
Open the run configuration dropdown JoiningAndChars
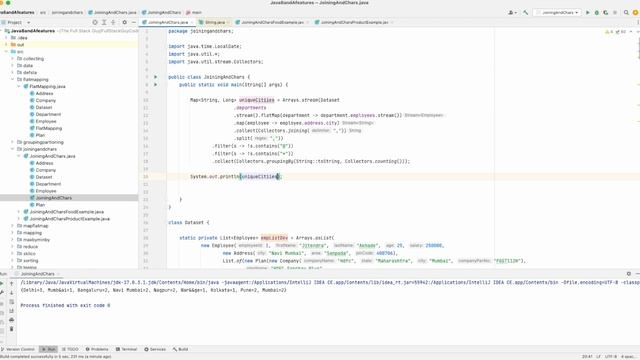tap(558, 13)
